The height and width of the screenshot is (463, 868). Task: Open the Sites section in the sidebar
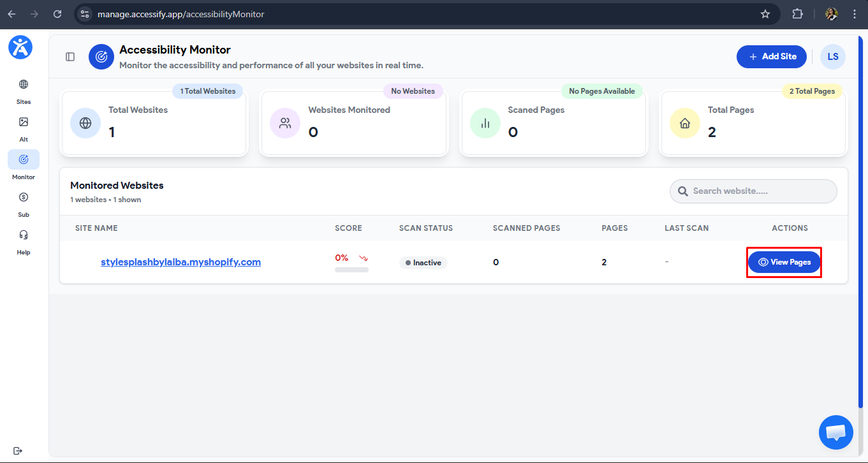23,91
